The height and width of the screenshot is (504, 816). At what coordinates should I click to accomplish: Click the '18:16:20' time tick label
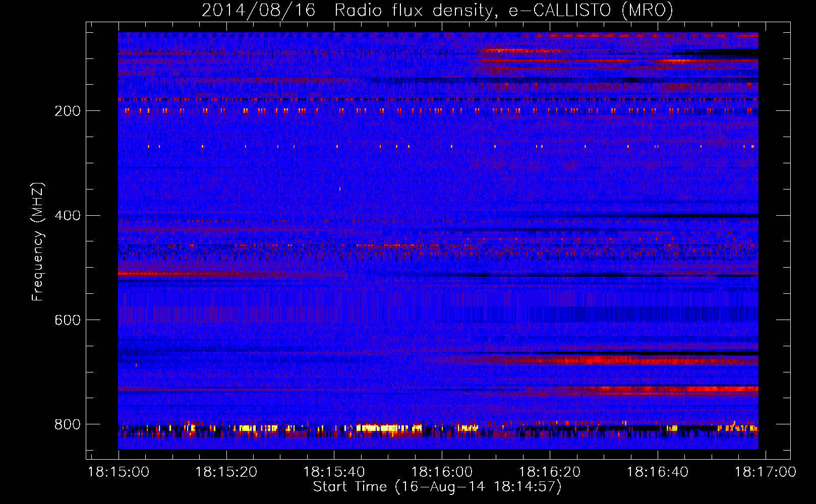click(550, 472)
